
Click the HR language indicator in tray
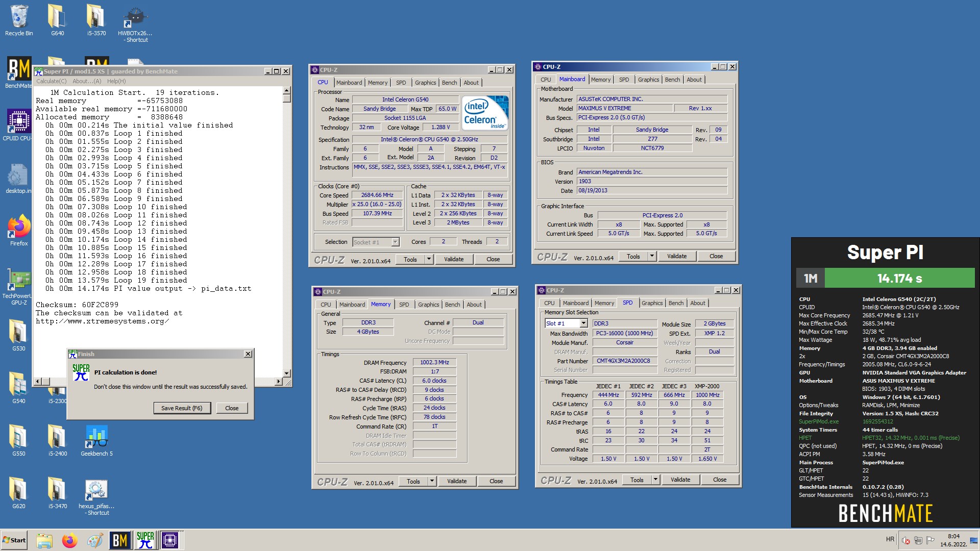point(890,539)
